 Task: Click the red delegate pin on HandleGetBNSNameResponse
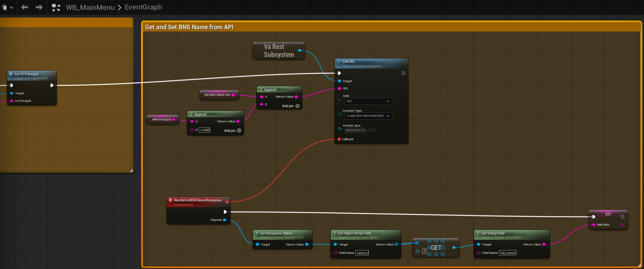click(227, 202)
